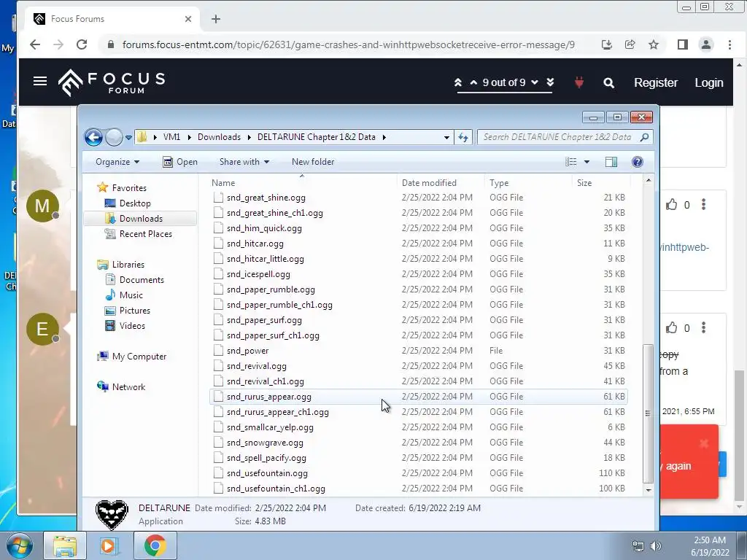
Task: Sort files by the Name column header
Action: tap(303, 183)
